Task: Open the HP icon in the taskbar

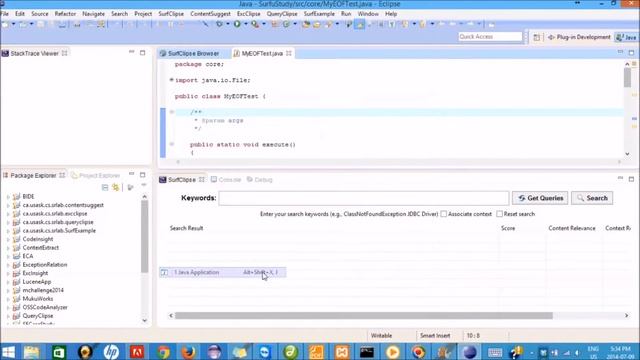Action: 111,352
